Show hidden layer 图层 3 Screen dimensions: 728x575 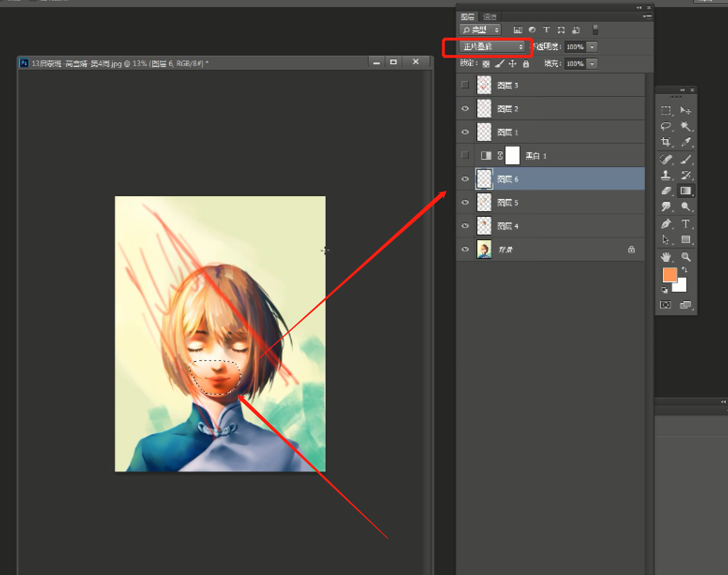pos(465,85)
